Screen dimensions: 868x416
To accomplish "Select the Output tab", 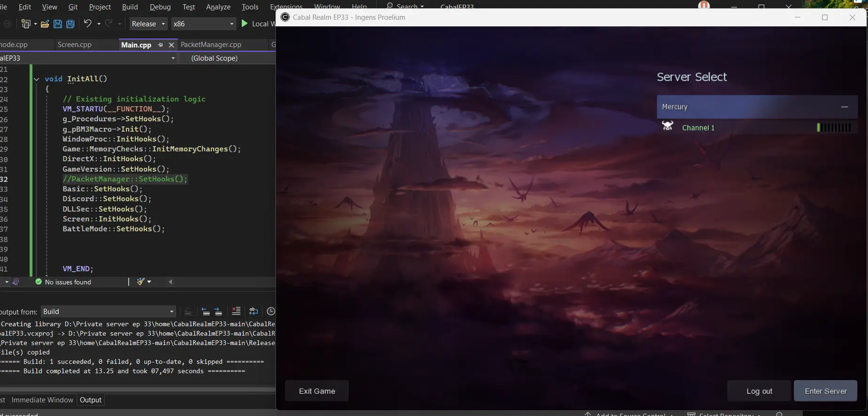I will point(91,400).
